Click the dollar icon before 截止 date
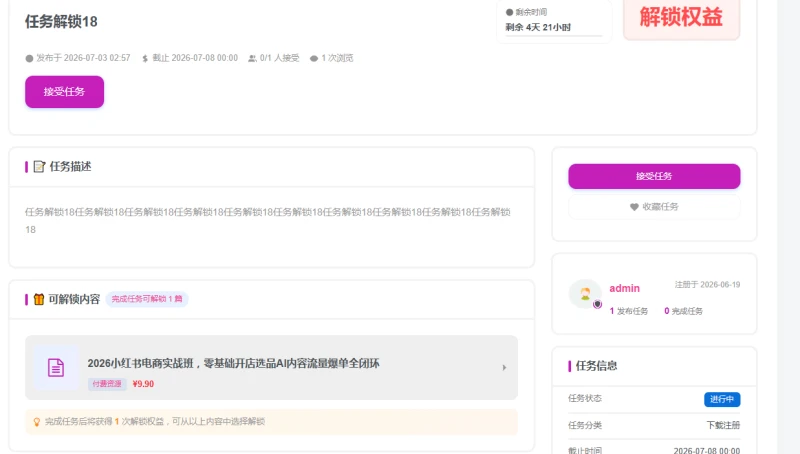Image resolution: width=800 pixels, height=454 pixels. click(145, 58)
